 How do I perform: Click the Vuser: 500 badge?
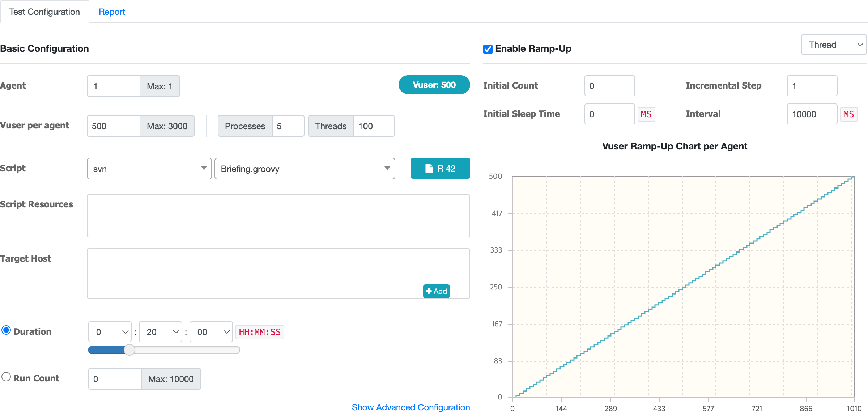(x=434, y=85)
